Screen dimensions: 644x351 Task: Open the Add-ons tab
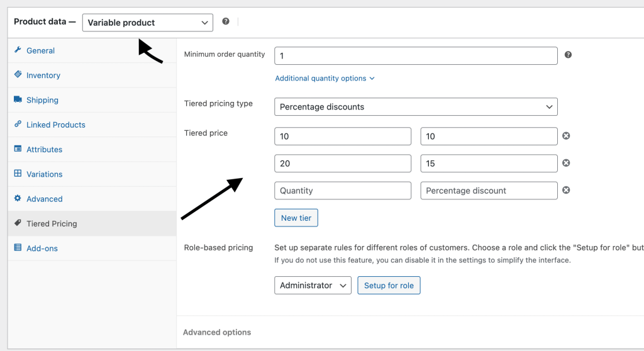coord(42,248)
